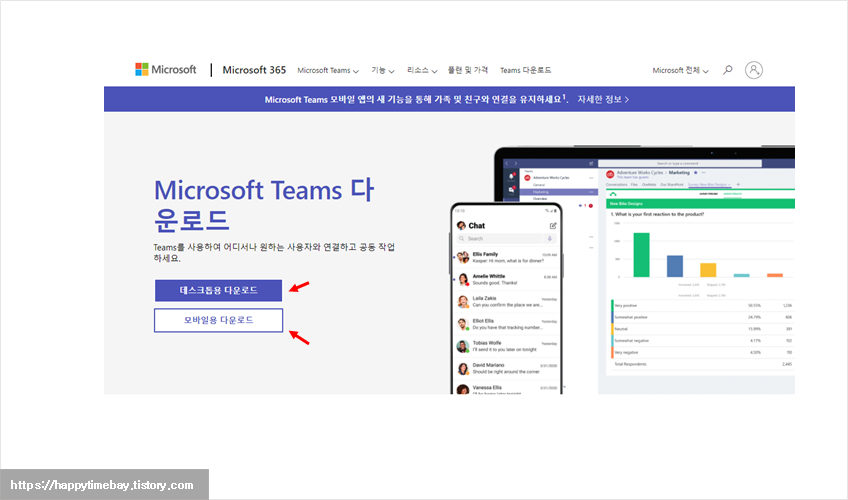848x500 pixels.
Task: Click the Microsoft logo
Action: 165,70
